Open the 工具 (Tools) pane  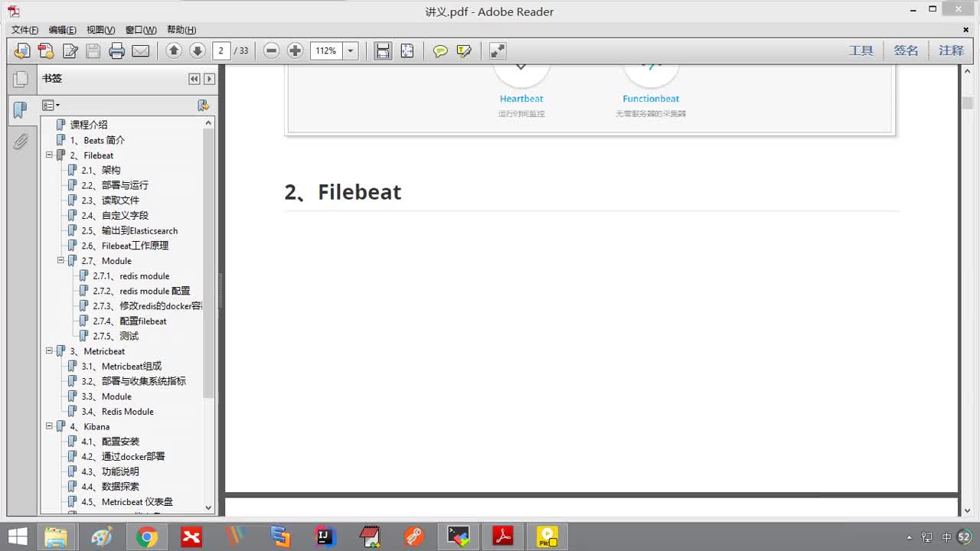pyautogui.click(x=861, y=51)
